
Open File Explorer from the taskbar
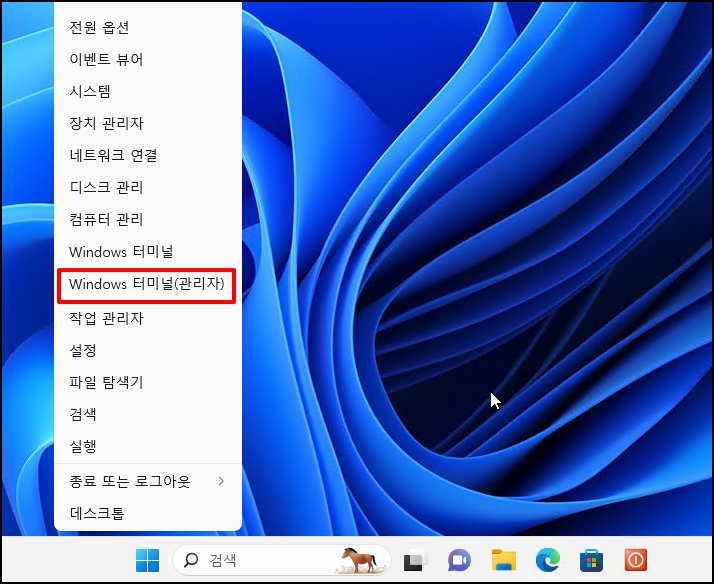coord(504,560)
